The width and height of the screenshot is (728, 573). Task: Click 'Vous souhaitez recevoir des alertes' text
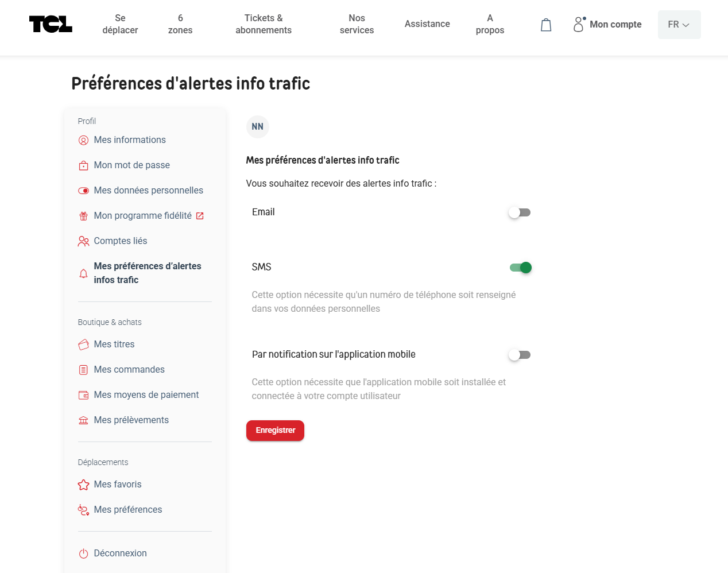341,184
